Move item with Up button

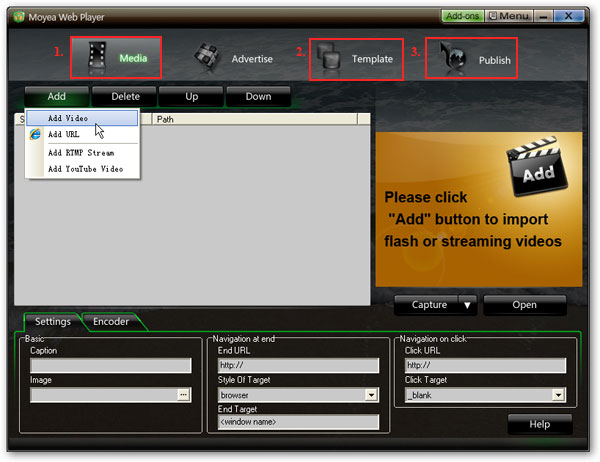point(191,96)
